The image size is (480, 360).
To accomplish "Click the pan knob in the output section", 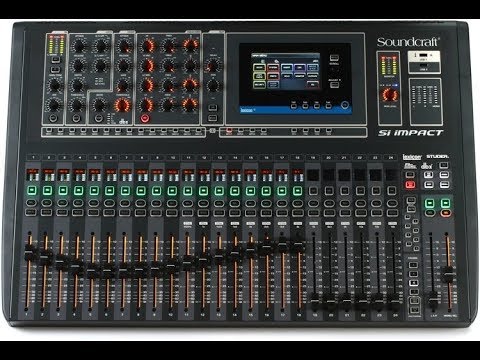I will point(212,85).
